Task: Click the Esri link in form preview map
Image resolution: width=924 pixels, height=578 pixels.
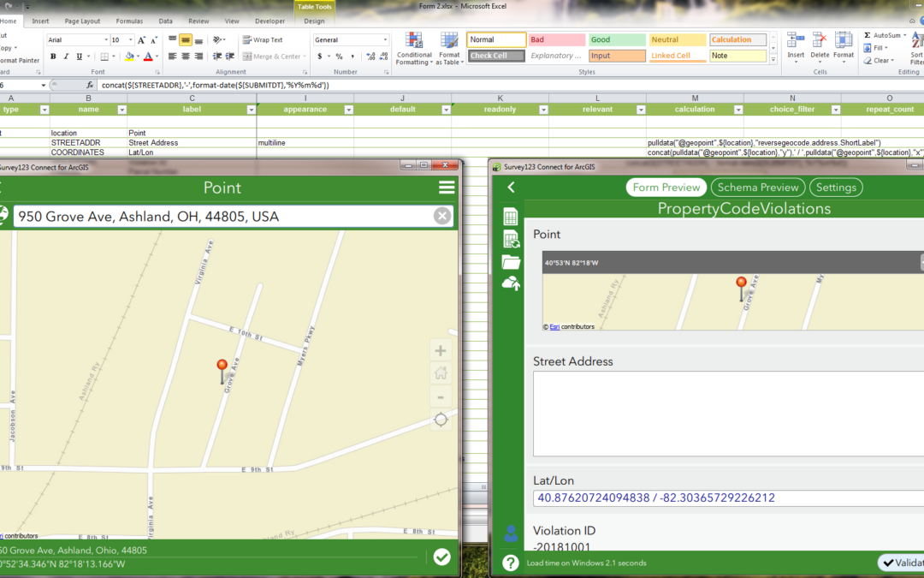Action: pos(554,327)
